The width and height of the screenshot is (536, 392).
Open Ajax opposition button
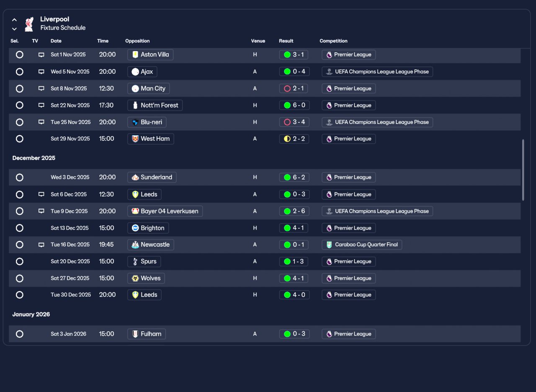click(x=142, y=72)
